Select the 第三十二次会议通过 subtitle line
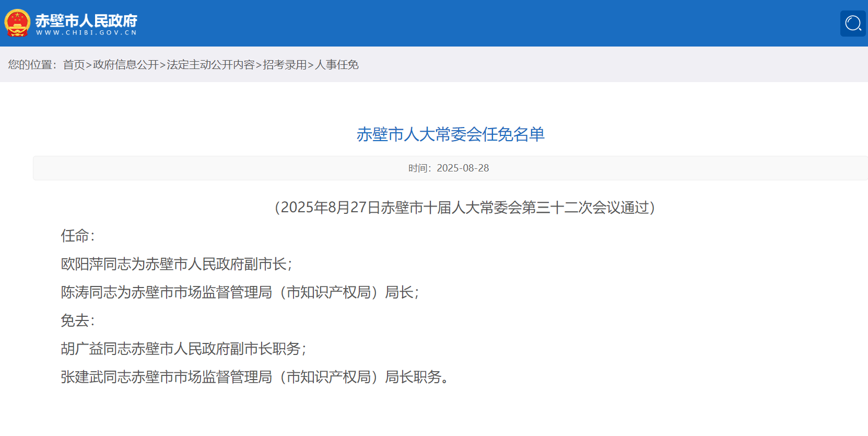 (x=465, y=208)
